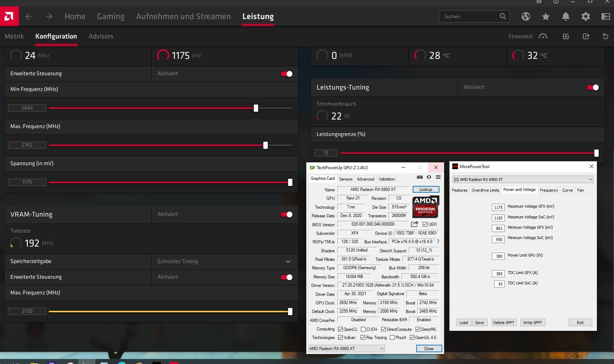Click Load in MorePowerTool
This screenshot has height=364, width=614.
point(463,323)
